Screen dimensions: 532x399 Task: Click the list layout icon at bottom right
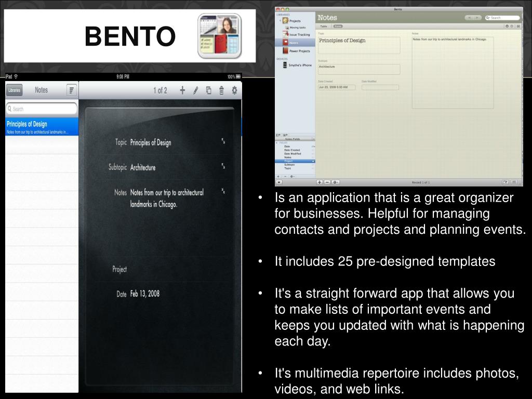[514, 182]
